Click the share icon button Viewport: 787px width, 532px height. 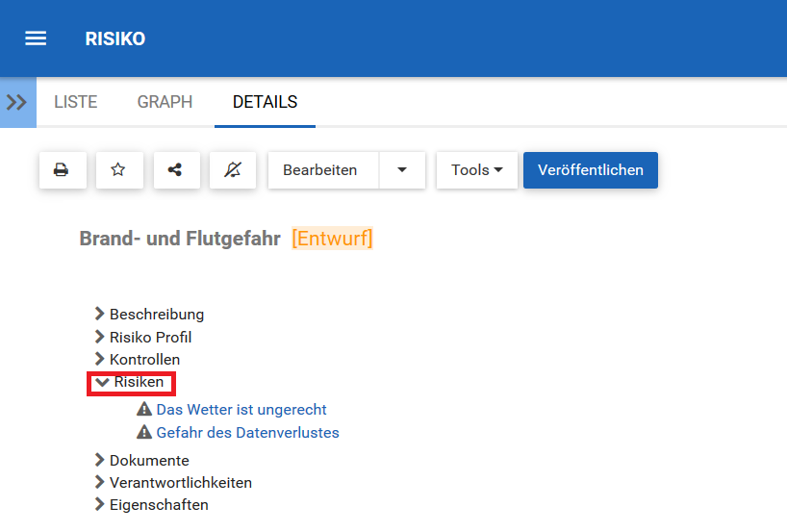pyautogui.click(x=175, y=170)
